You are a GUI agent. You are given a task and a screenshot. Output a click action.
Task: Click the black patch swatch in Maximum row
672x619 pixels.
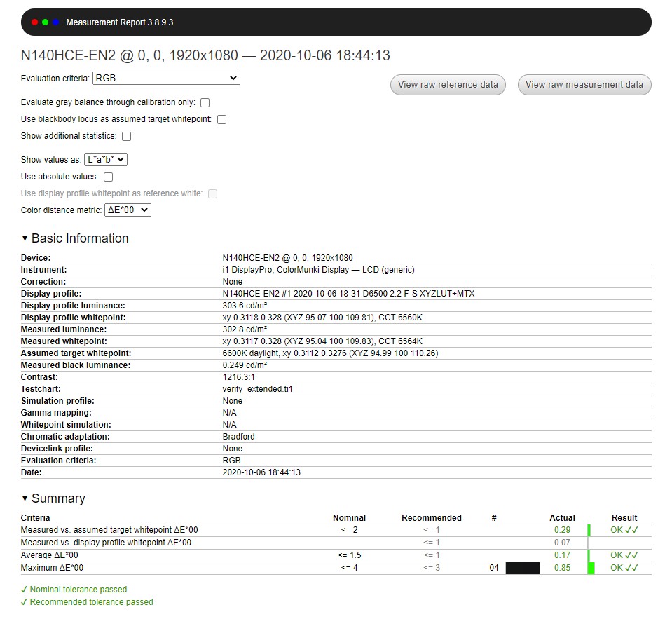pos(523,568)
